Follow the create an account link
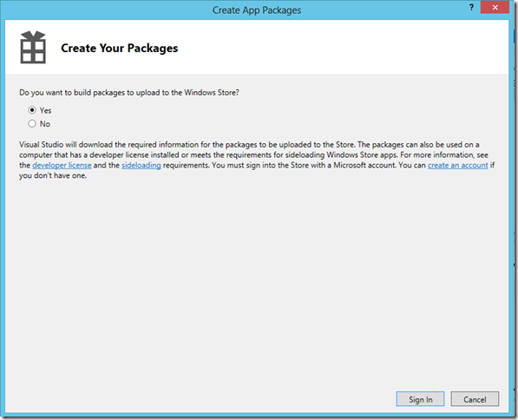The height and width of the screenshot is (420, 518). coord(458,165)
